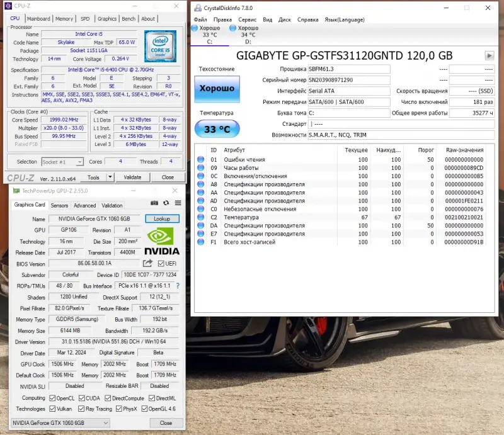Open the GPU-Z hamburger menu

click(x=178, y=203)
